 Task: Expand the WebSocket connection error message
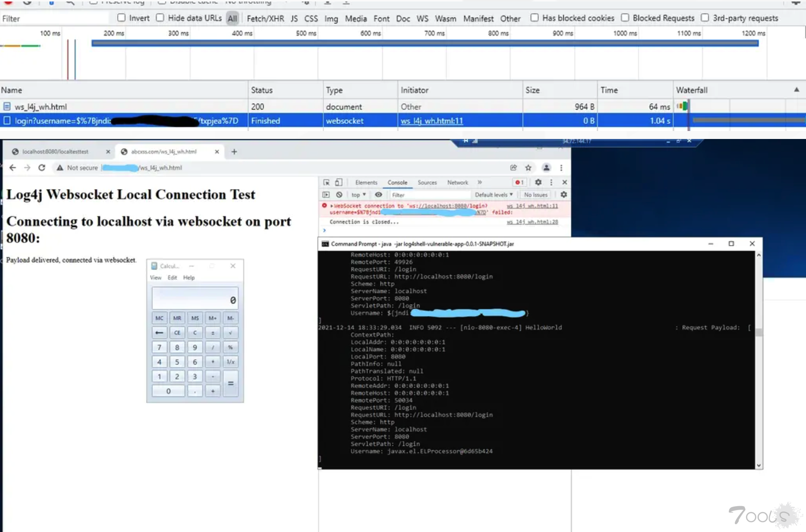pos(331,206)
